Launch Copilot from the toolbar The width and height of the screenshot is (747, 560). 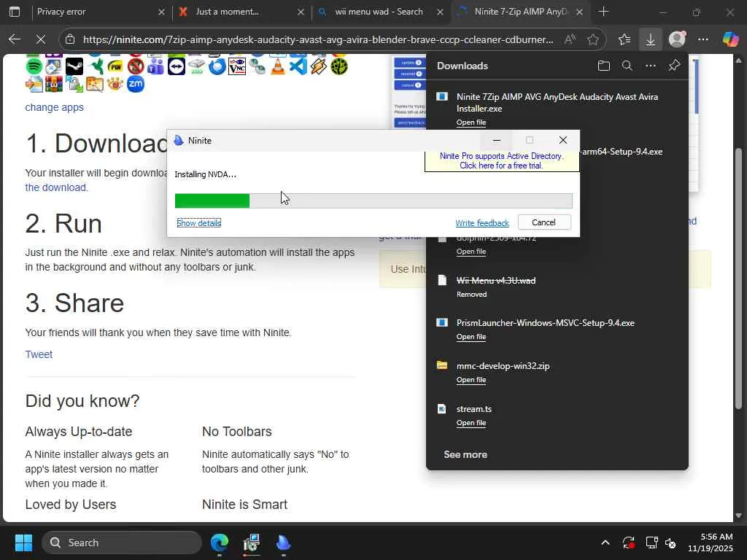coord(729,39)
